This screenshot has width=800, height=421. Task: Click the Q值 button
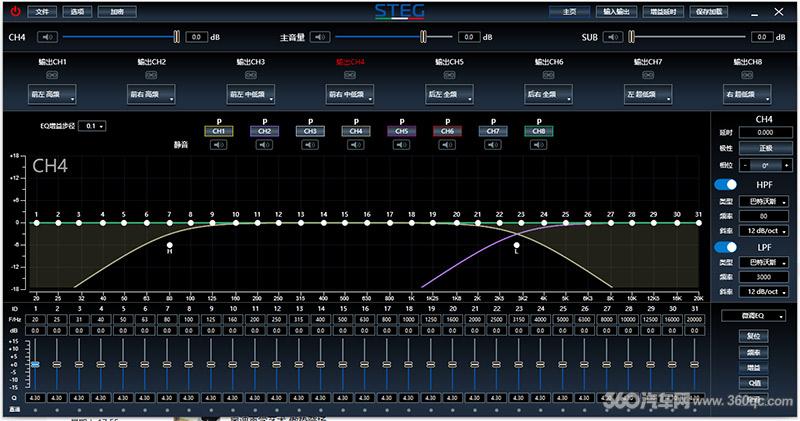(754, 383)
